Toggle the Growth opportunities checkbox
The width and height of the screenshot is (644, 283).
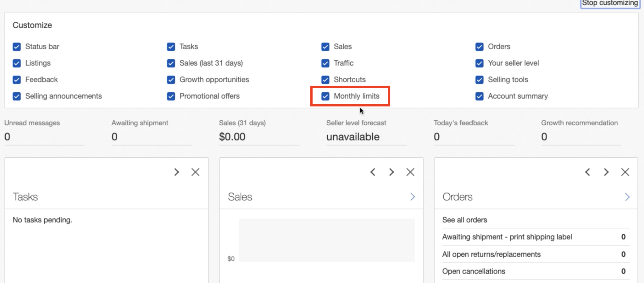coord(171,80)
